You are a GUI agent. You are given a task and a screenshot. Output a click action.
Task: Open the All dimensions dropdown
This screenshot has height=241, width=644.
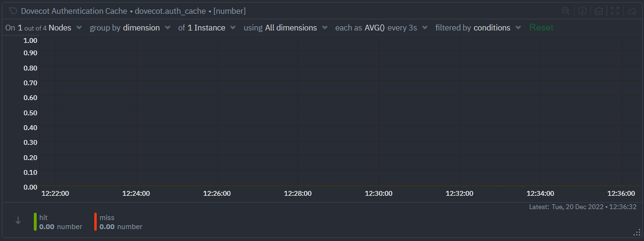(x=286, y=28)
